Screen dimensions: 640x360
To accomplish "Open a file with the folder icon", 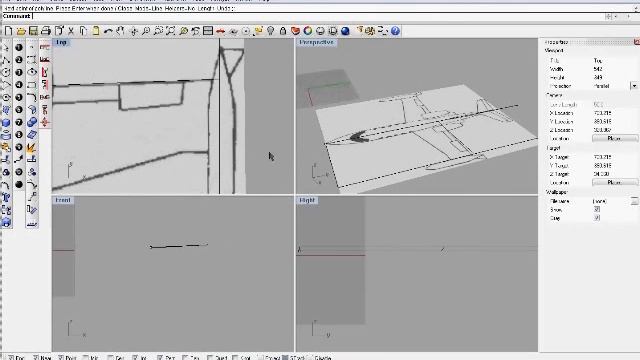I will click(x=21, y=31).
